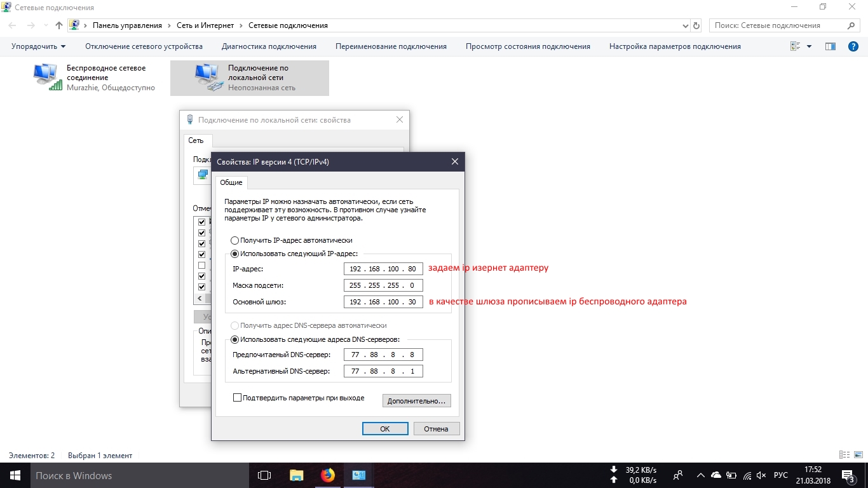Expand the address bar history dropdown
The height and width of the screenshot is (488, 868).
click(x=685, y=26)
